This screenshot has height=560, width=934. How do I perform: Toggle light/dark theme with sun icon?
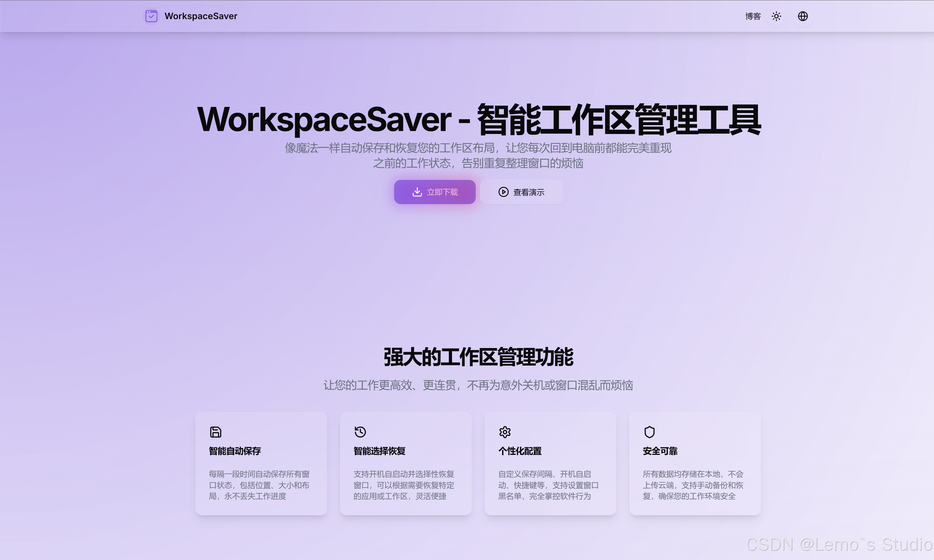(x=776, y=16)
